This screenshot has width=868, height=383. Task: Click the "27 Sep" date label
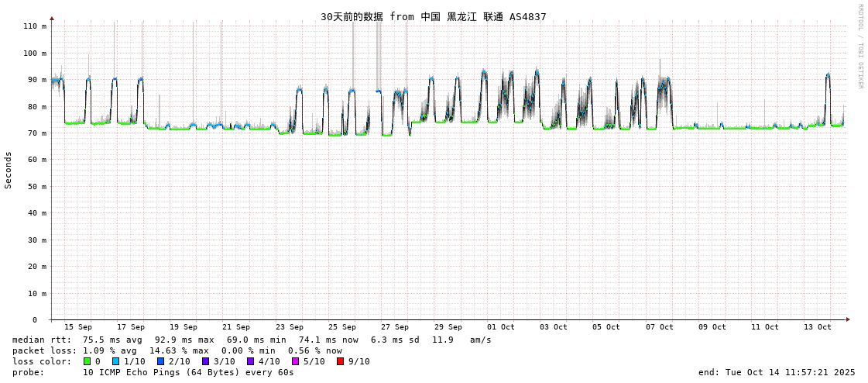click(x=395, y=327)
